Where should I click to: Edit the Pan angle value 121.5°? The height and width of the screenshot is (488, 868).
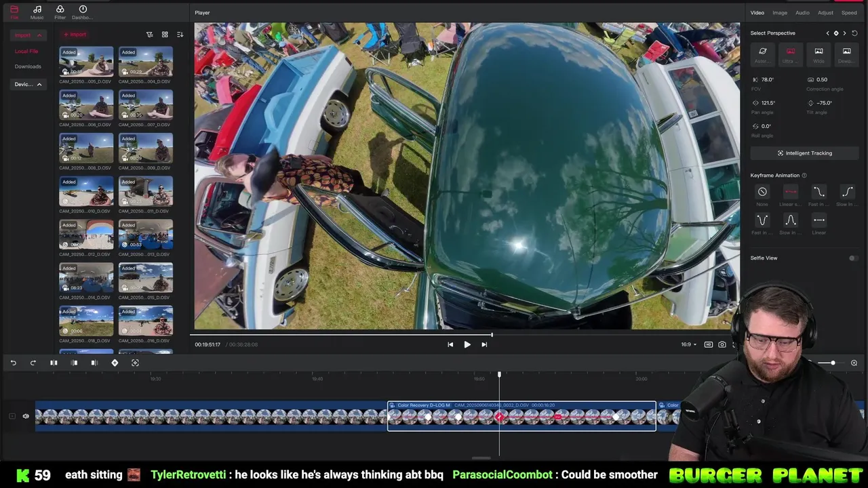(x=768, y=103)
